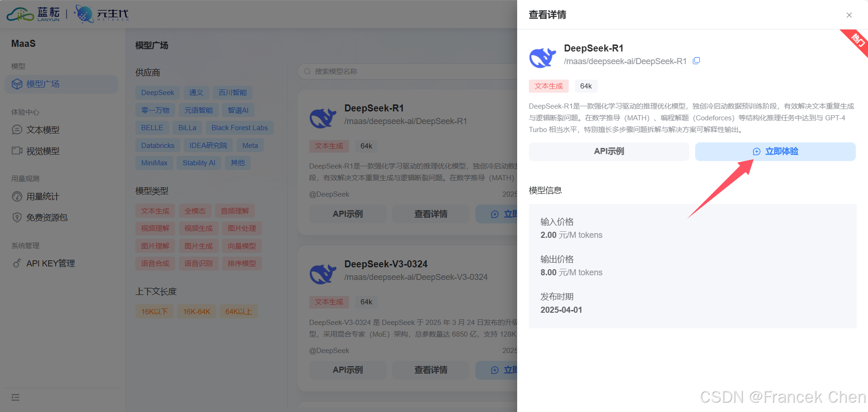The width and height of the screenshot is (868, 412).
Task: Open API示例 on DeepSeek-R1 card
Action: pos(348,214)
